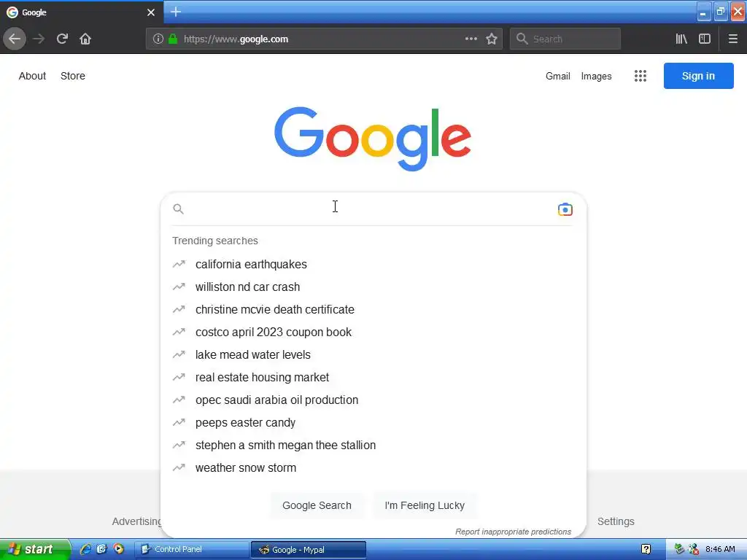Open the Settings footer link
The width and height of the screenshot is (747, 560).
click(x=616, y=521)
